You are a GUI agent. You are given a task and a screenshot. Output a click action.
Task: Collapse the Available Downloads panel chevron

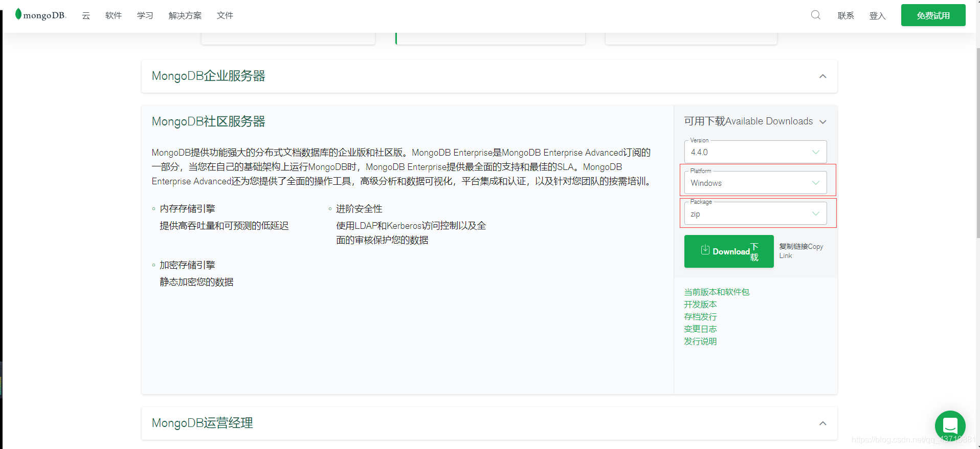[823, 122]
